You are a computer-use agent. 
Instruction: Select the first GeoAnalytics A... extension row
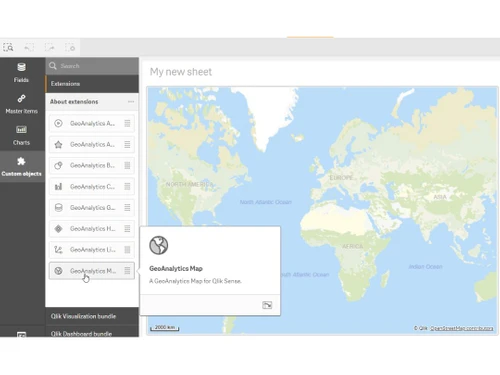pyautogui.click(x=92, y=123)
